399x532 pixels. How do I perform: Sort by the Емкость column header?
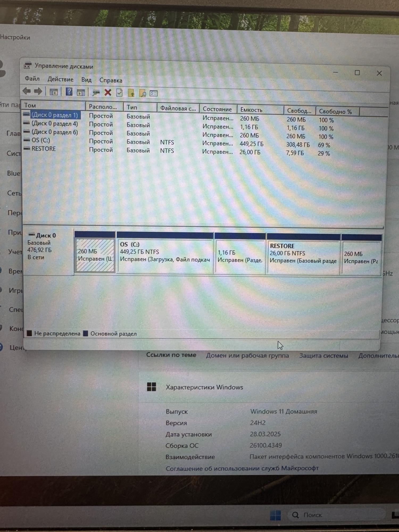[260, 110]
